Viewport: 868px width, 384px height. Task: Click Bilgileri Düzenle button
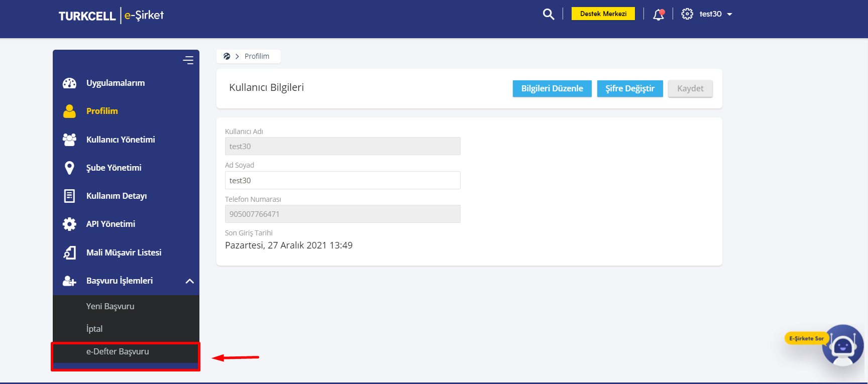[x=552, y=88]
